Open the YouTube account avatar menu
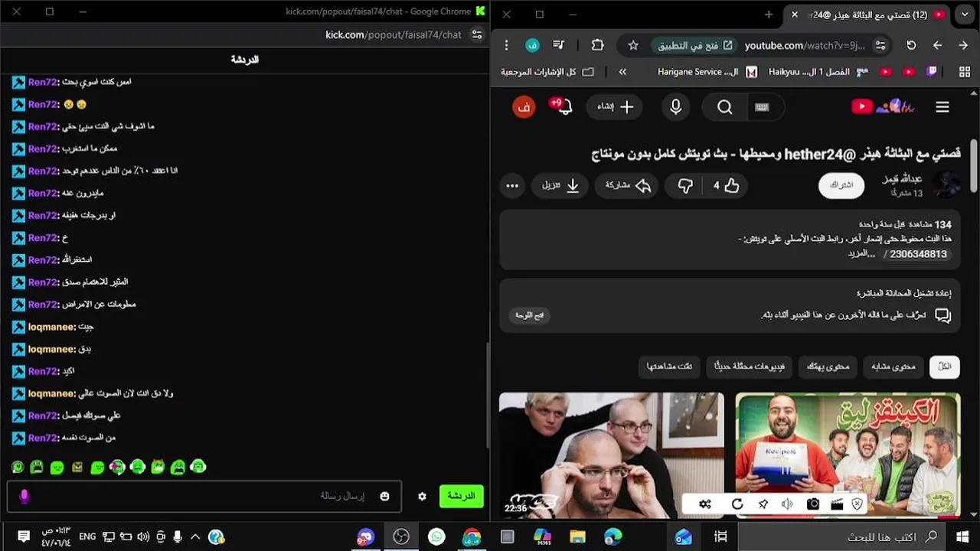980x551 pixels. coord(524,107)
